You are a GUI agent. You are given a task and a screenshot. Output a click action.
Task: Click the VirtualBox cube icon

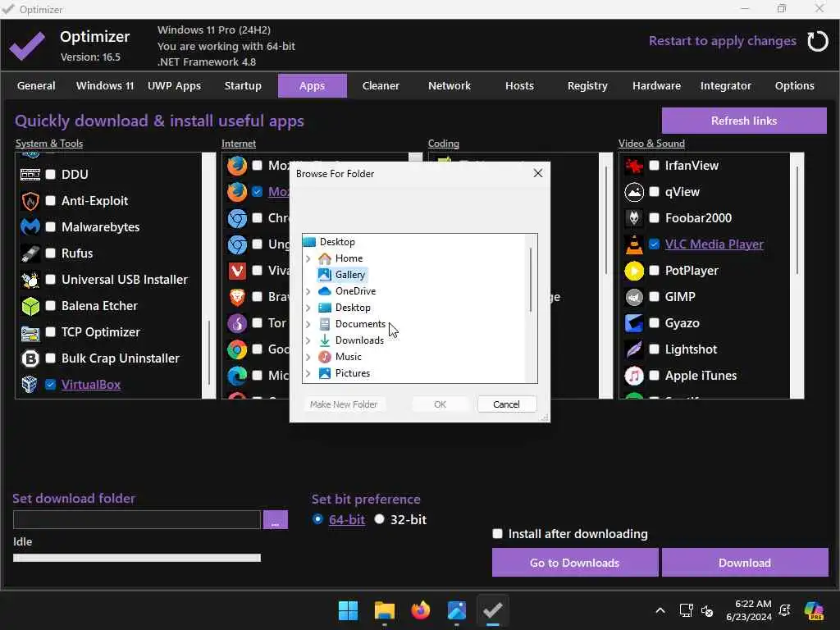[30, 385]
